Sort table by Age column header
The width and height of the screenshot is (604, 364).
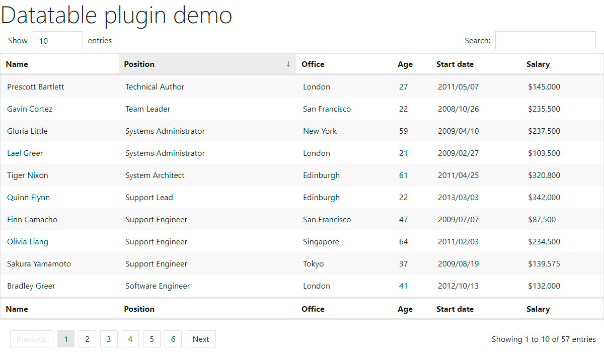point(405,64)
